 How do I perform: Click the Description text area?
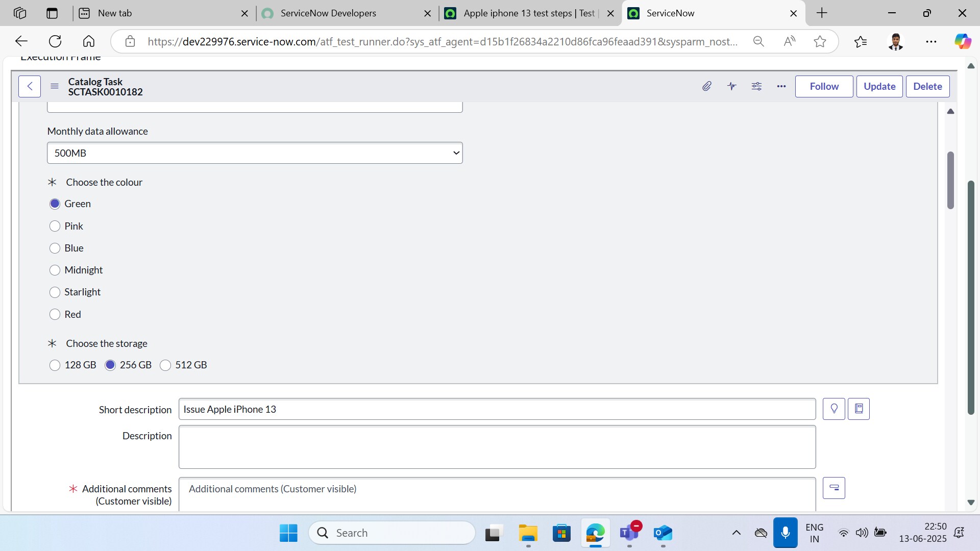click(497, 447)
